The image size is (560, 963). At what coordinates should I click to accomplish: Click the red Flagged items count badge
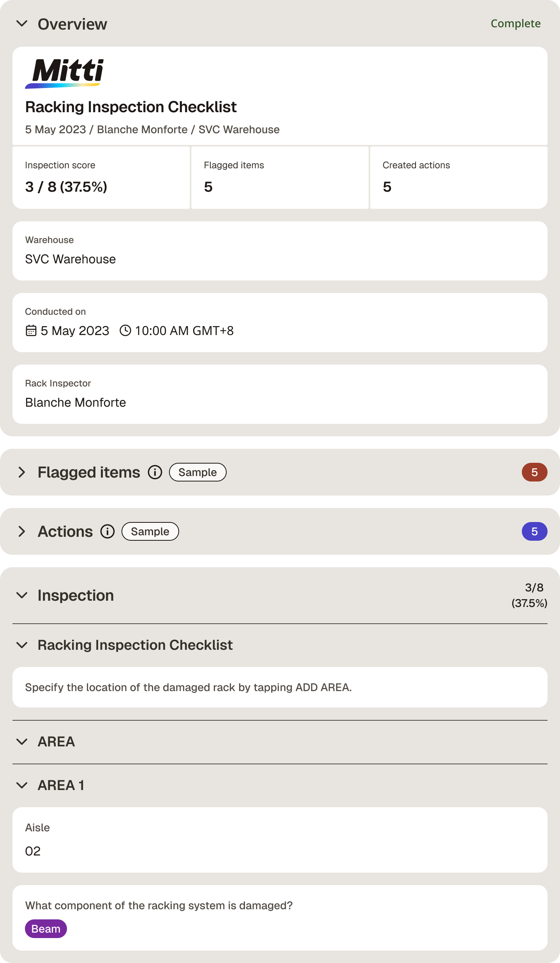534,472
